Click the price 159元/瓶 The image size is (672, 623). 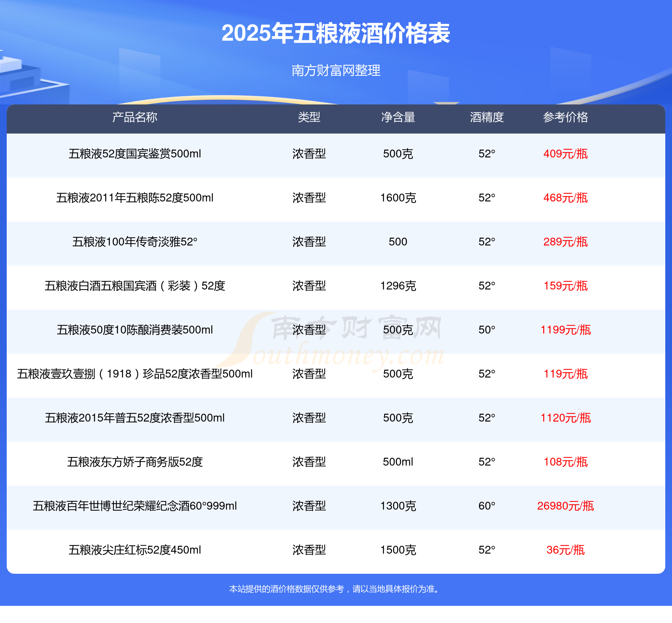coord(566,286)
